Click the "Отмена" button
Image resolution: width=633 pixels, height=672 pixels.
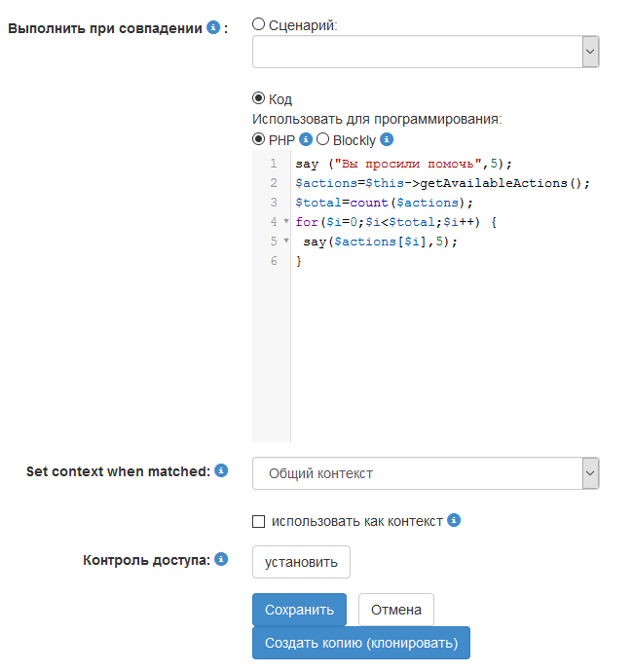[x=395, y=610]
